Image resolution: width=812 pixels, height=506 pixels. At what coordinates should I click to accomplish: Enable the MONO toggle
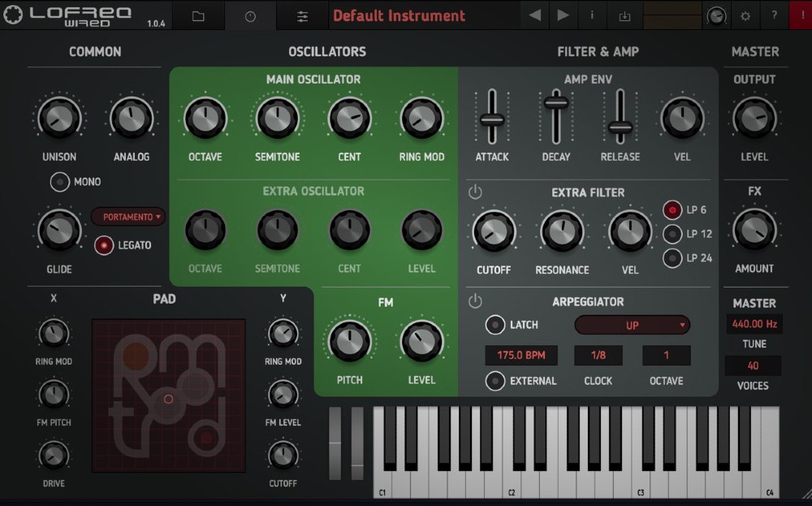pos(59,182)
